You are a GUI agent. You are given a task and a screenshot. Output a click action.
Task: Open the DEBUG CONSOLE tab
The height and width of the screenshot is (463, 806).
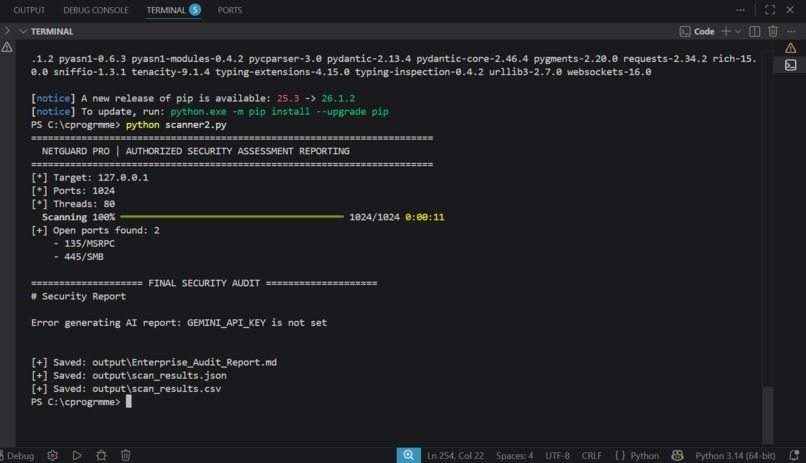96,10
